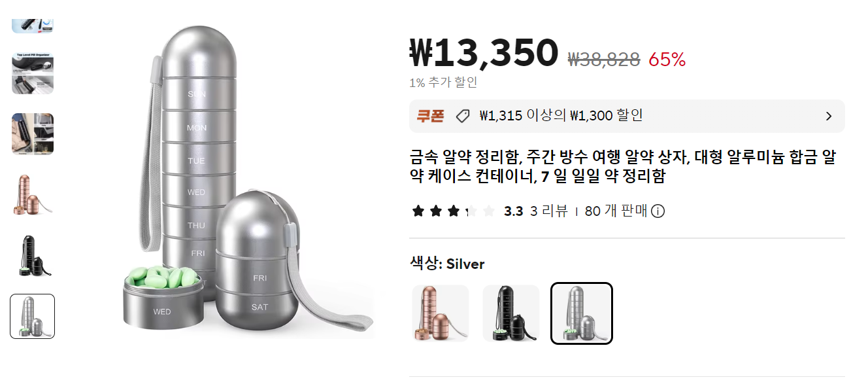
Task: Click the product title text
Action: click(x=622, y=167)
